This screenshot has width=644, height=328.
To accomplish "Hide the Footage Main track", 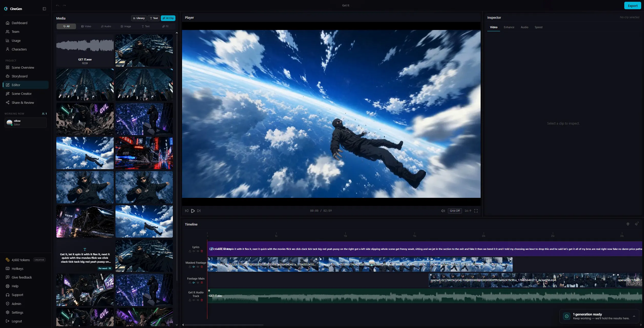I will click(198, 283).
